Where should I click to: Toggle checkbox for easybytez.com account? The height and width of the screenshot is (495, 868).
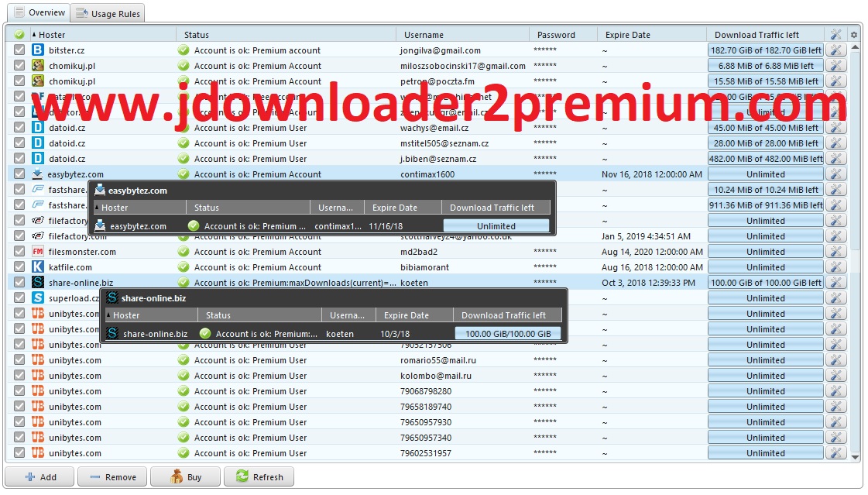pyautogui.click(x=19, y=174)
